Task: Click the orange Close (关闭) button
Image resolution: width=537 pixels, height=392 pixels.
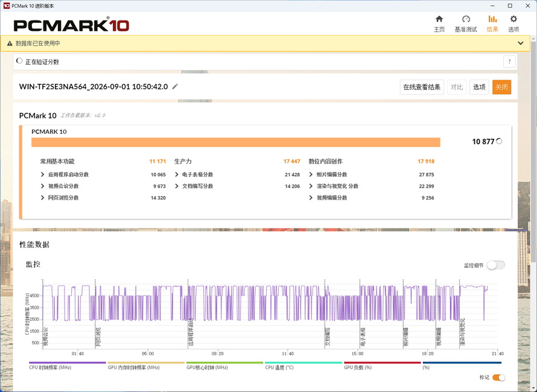Action: pyautogui.click(x=501, y=87)
